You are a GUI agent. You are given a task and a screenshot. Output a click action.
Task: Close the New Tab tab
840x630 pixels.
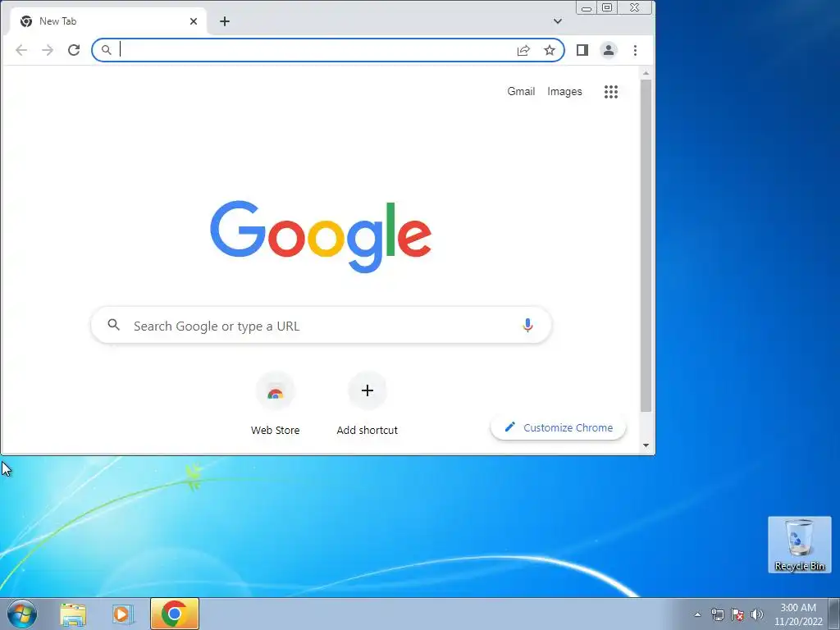tap(194, 21)
